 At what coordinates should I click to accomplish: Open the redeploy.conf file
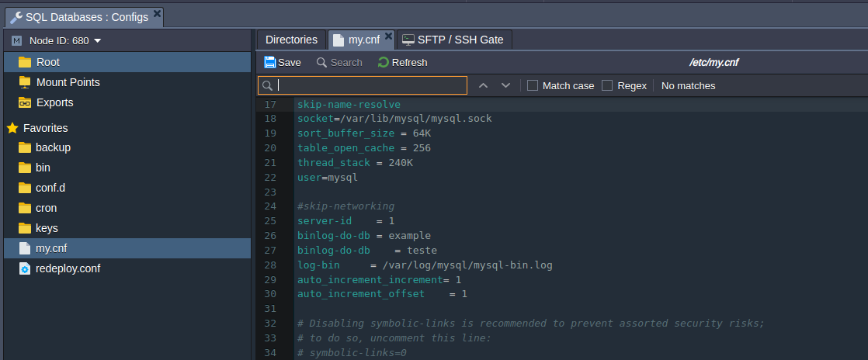68,268
